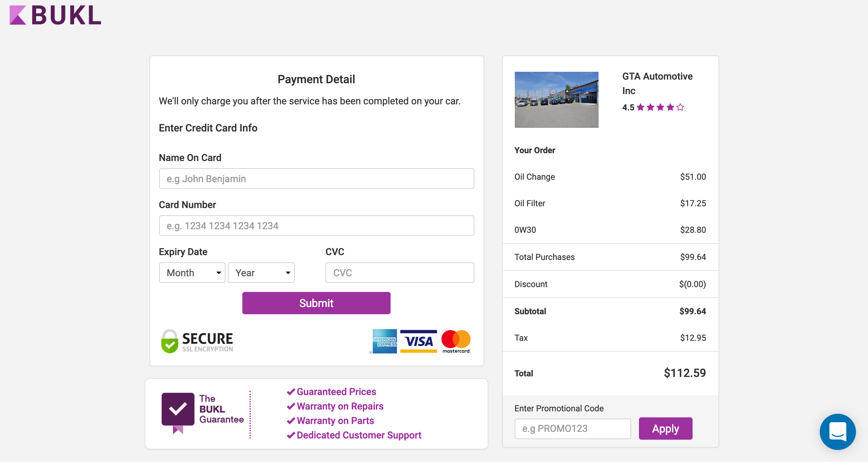Screen dimensions: 868x462
Task: Click the American Express card icon
Action: [385, 341]
